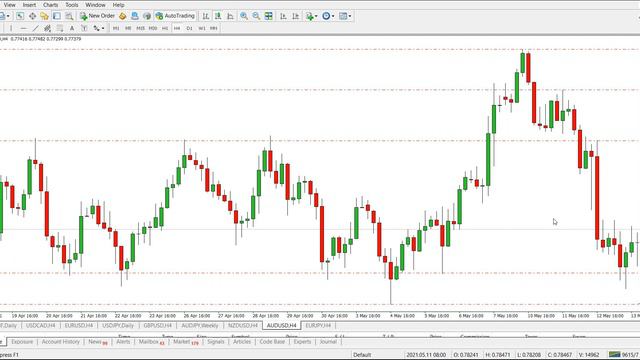Screen dimensions: 640x360
Task: Switch to the NZDUSD,H4 chart tab
Action: (243, 325)
